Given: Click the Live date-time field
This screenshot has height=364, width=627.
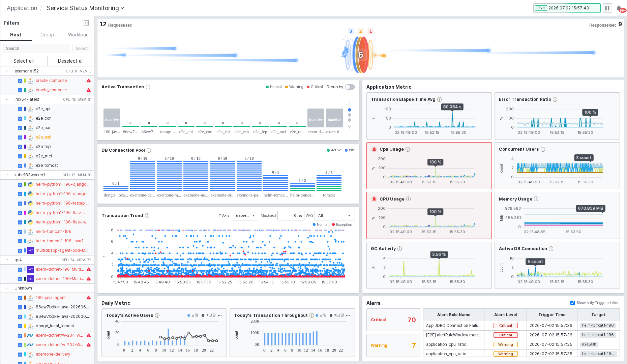Looking at the screenshot, I should (x=567, y=8).
